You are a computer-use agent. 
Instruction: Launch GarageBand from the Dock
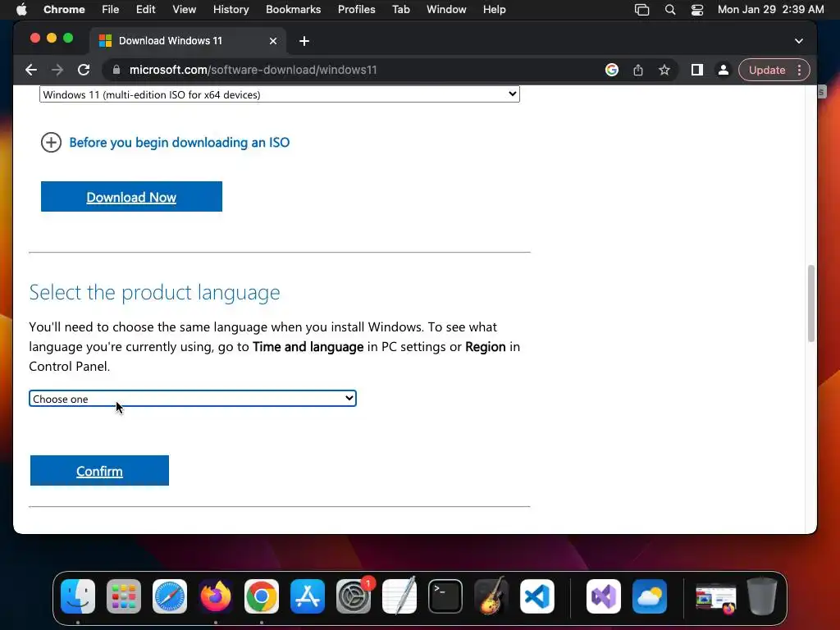tap(491, 596)
